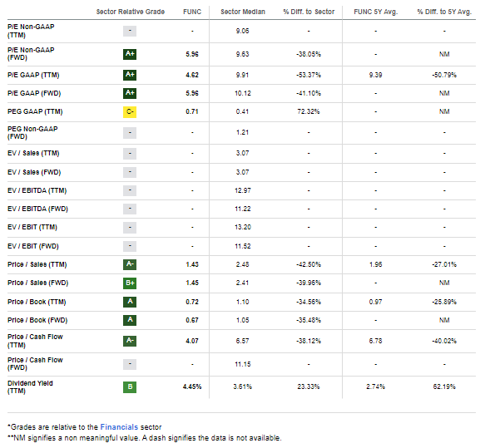This screenshot has height=448, width=485.
Task: Click the 11.15 sector median for Price / Cash Flow (FWD)
Action: (243, 364)
